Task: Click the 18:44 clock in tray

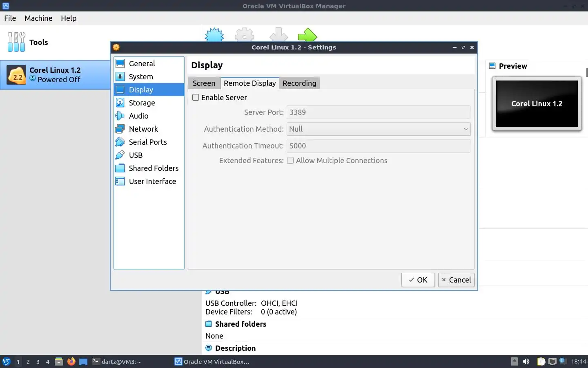Action: [578, 361]
